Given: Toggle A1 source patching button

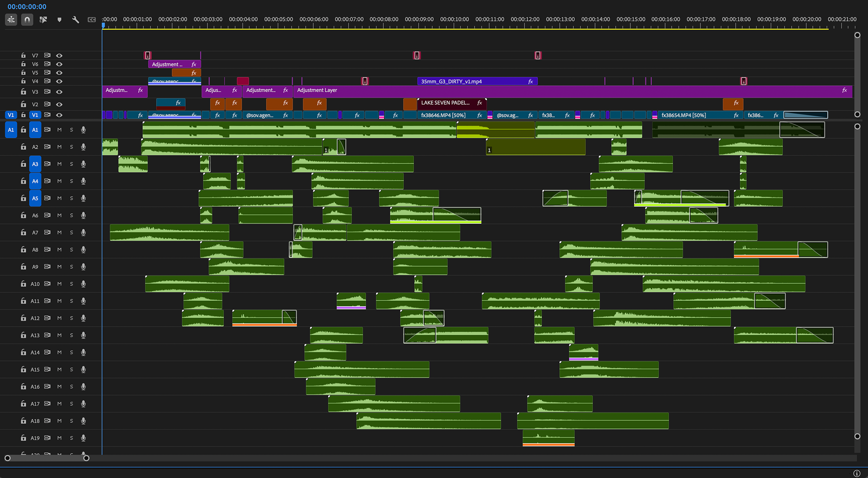Looking at the screenshot, I should point(11,130).
